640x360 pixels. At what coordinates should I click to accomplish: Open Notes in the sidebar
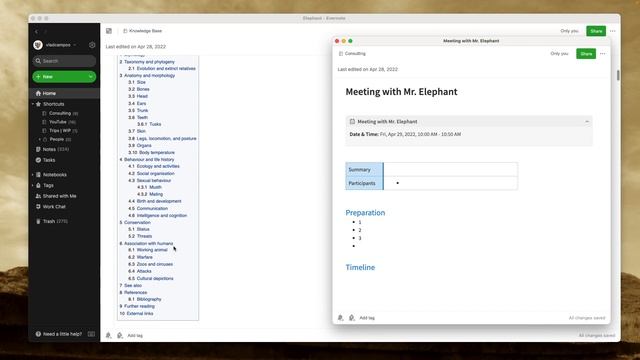coord(49,149)
